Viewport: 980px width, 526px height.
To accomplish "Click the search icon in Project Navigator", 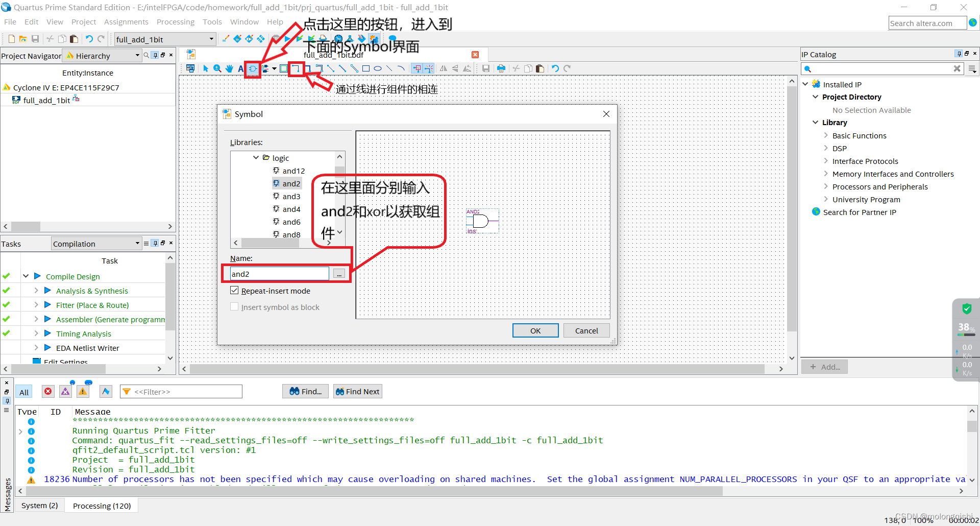I will [146, 55].
